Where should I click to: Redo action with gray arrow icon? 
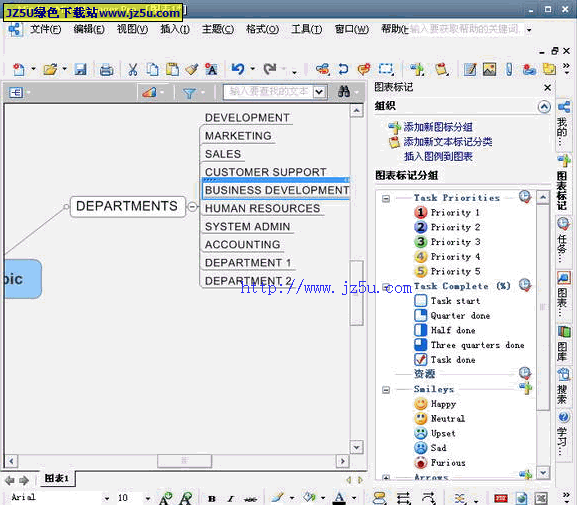(x=270, y=69)
